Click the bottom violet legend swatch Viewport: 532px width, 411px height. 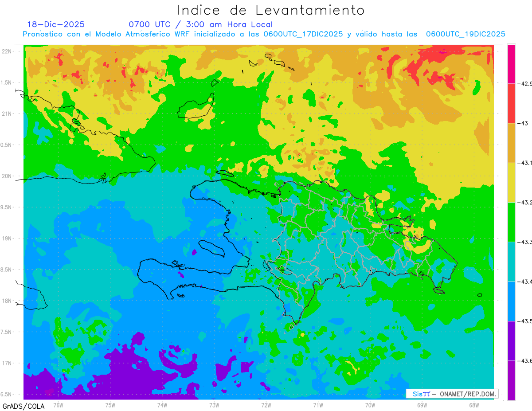tap(511, 380)
